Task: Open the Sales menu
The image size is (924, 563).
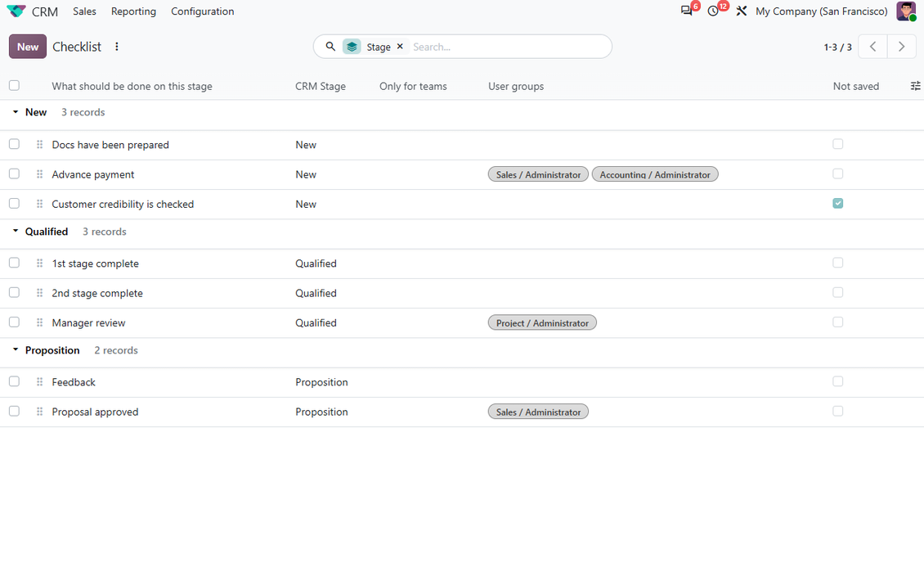Action: click(x=84, y=11)
